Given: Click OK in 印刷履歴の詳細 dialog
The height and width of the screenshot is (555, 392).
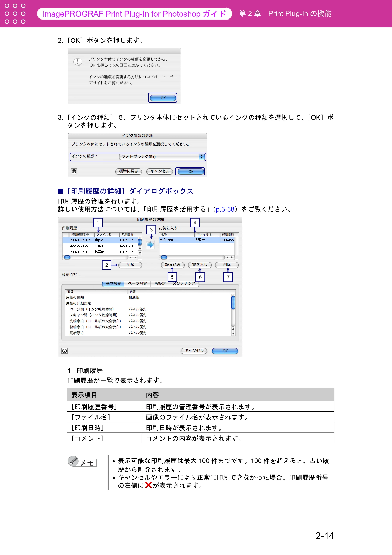Looking at the screenshot, I should (225, 351).
